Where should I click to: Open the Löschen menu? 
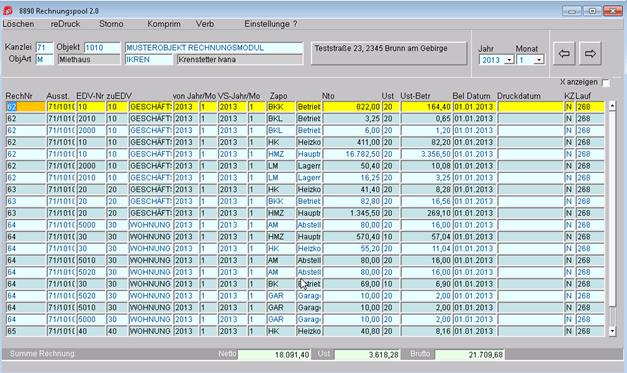click(18, 24)
